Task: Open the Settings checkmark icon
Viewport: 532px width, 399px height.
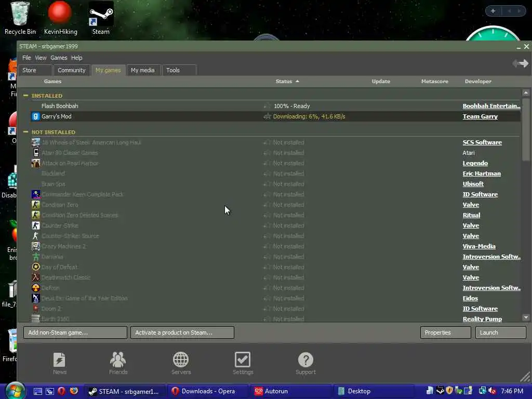Action: [243, 360]
